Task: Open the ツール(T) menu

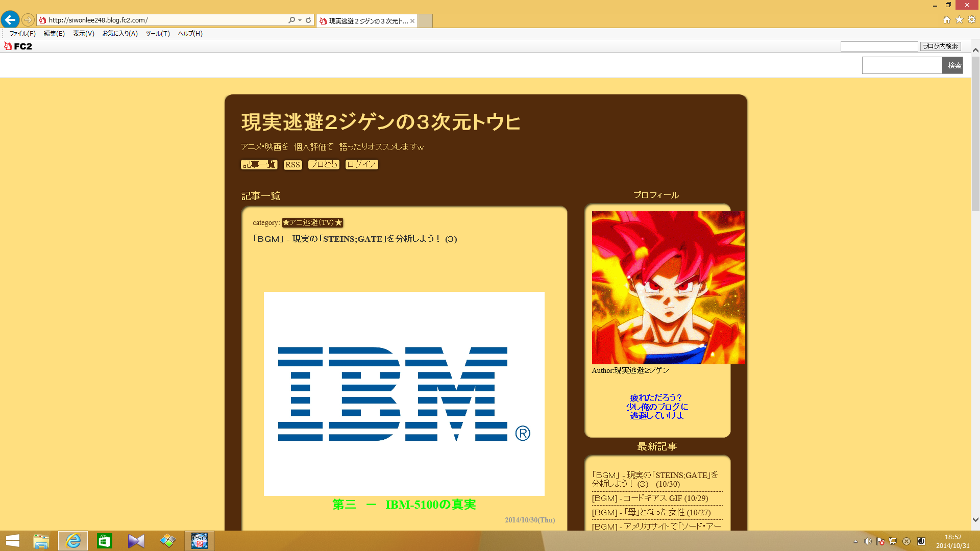Action: pyautogui.click(x=158, y=34)
